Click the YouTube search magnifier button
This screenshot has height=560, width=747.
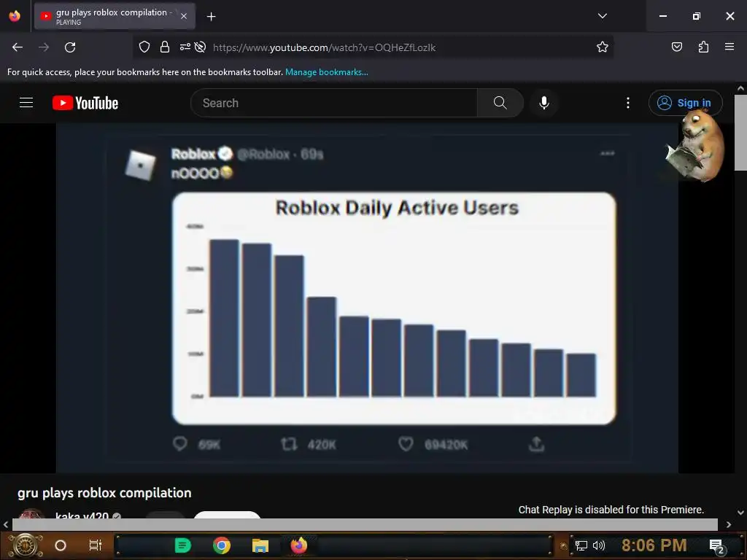click(x=500, y=103)
